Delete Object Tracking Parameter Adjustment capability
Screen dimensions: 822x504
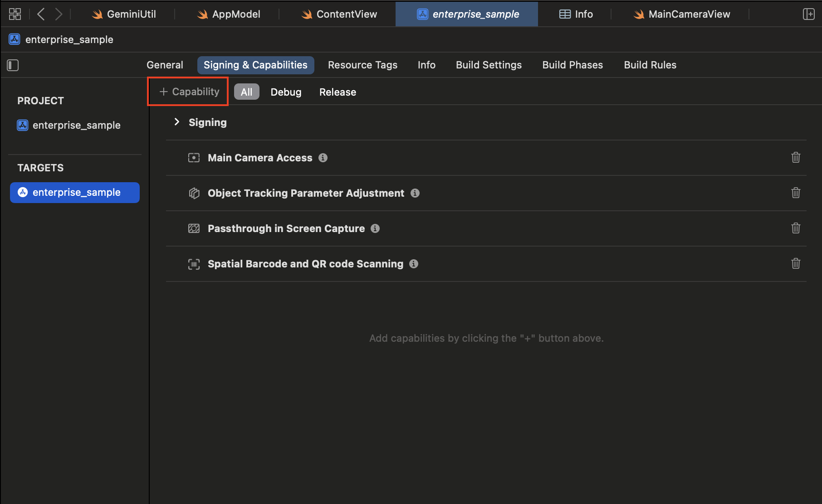(x=796, y=193)
